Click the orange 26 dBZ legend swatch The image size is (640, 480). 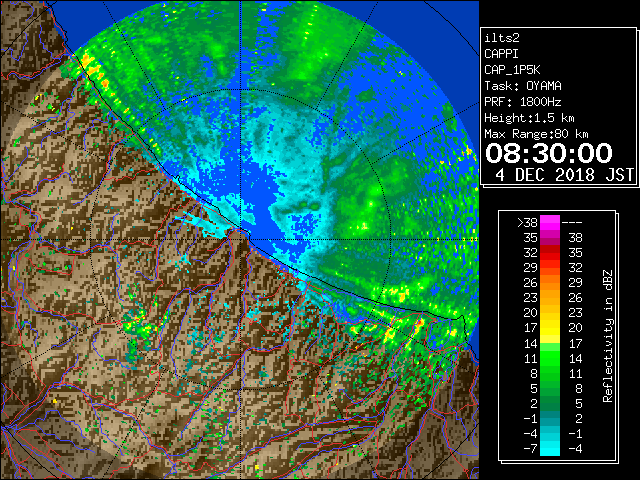pyautogui.click(x=550, y=283)
